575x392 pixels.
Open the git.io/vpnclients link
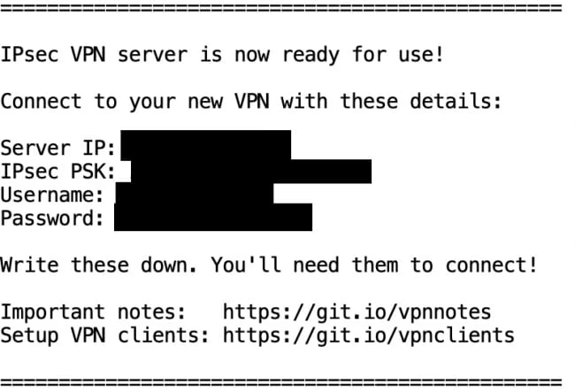[x=369, y=336]
